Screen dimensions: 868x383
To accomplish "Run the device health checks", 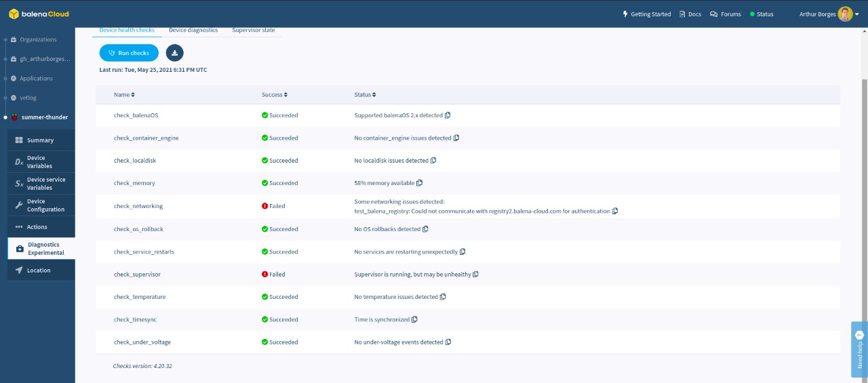I will click(129, 53).
